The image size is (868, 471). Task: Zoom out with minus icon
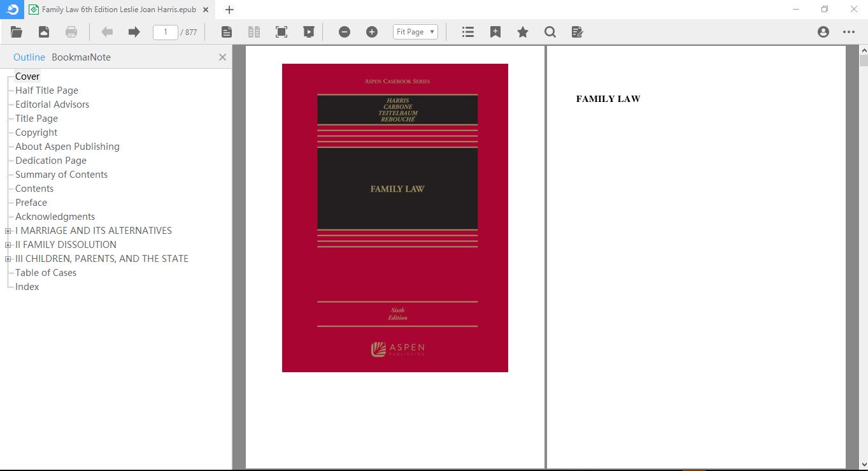click(x=345, y=32)
